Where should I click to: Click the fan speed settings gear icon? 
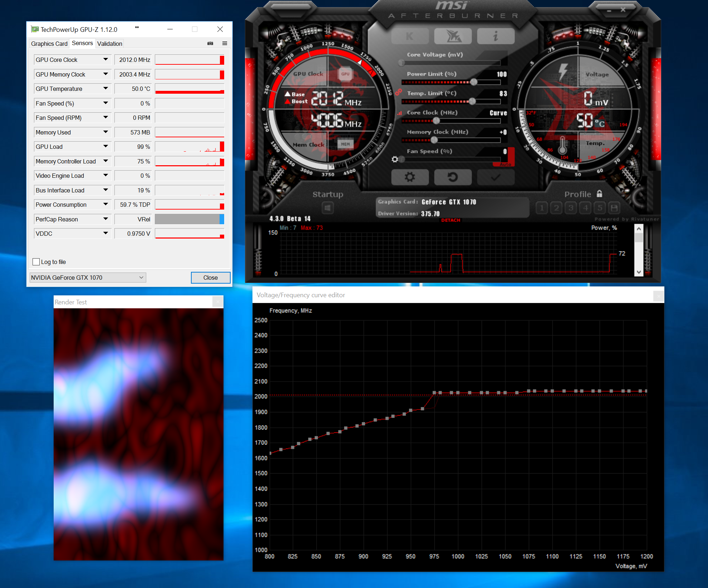[x=395, y=159]
